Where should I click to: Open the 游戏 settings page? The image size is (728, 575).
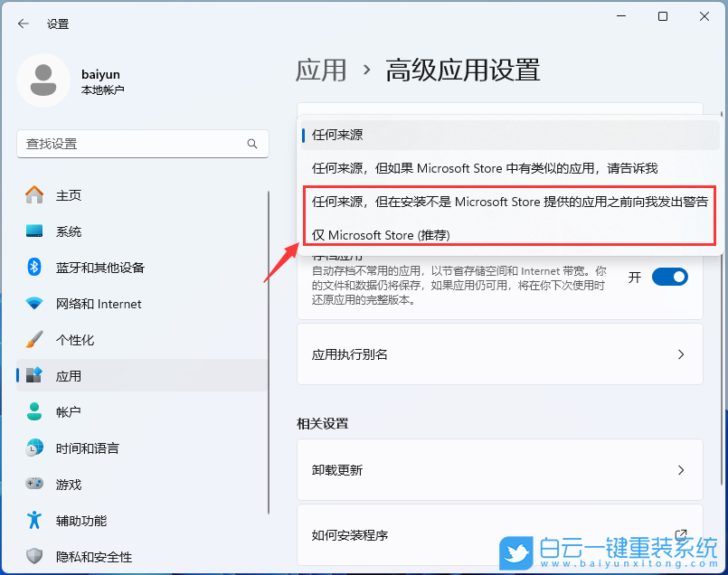pyautogui.click(x=68, y=485)
